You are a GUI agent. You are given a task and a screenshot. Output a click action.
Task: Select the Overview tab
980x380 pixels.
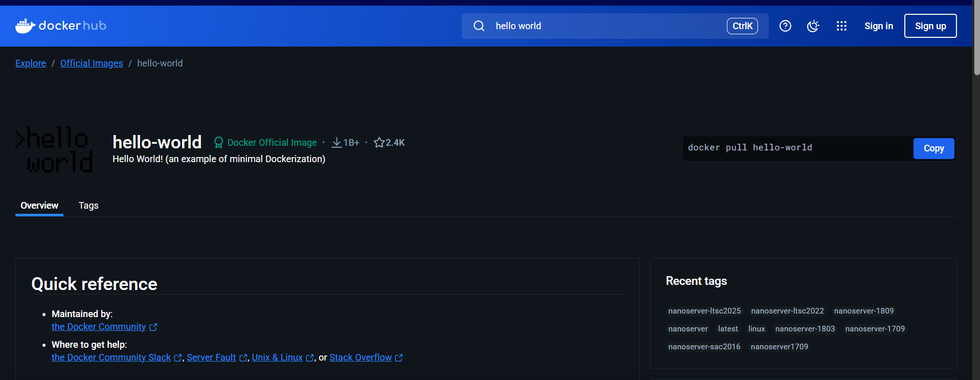click(x=39, y=206)
